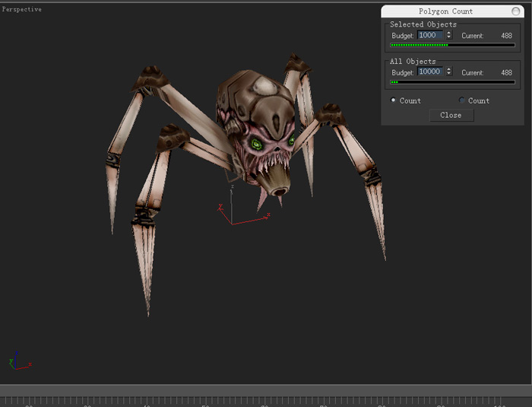Click the Polygon Count title bar text
532x407 pixels.
point(445,11)
